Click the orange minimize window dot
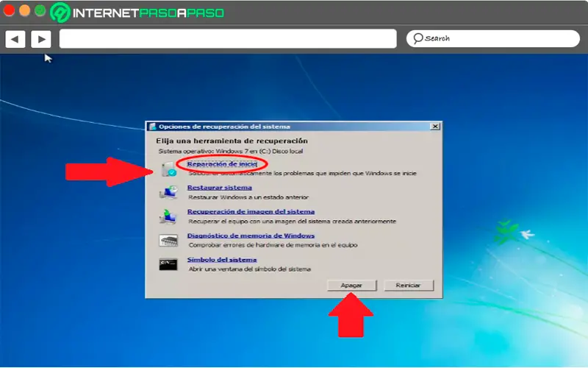The width and height of the screenshot is (588, 368). click(x=25, y=10)
